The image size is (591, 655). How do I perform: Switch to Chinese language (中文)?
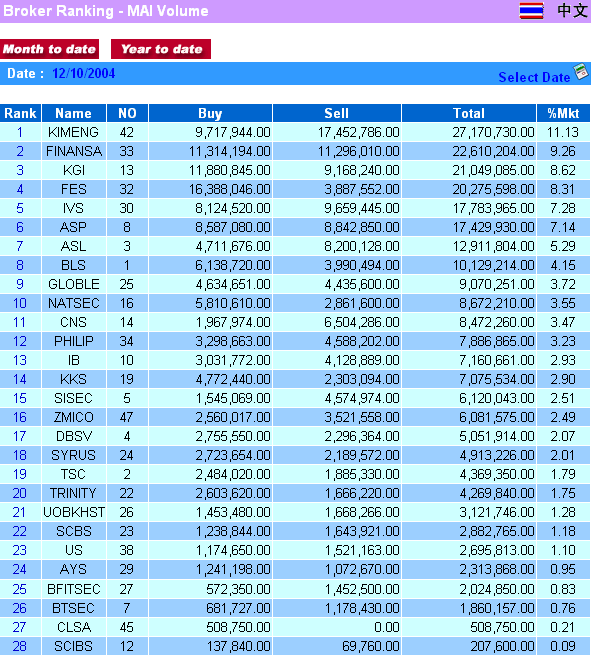coord(572,10)
